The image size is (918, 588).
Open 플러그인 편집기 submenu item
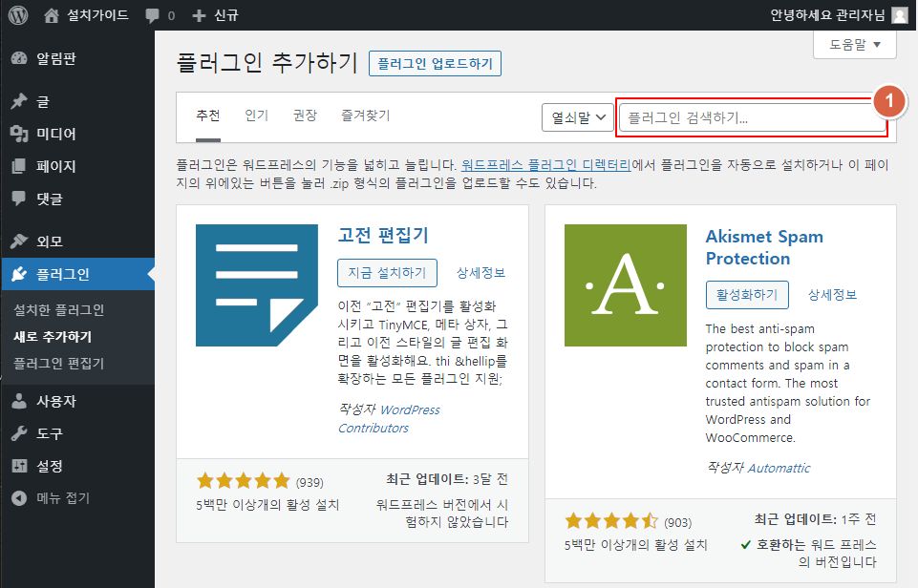coord(58,364)
